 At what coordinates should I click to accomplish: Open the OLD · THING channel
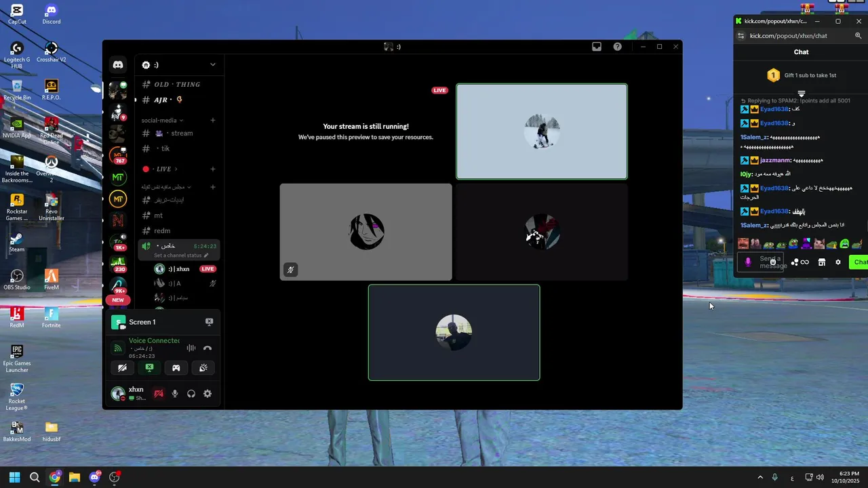pos(179,84)
